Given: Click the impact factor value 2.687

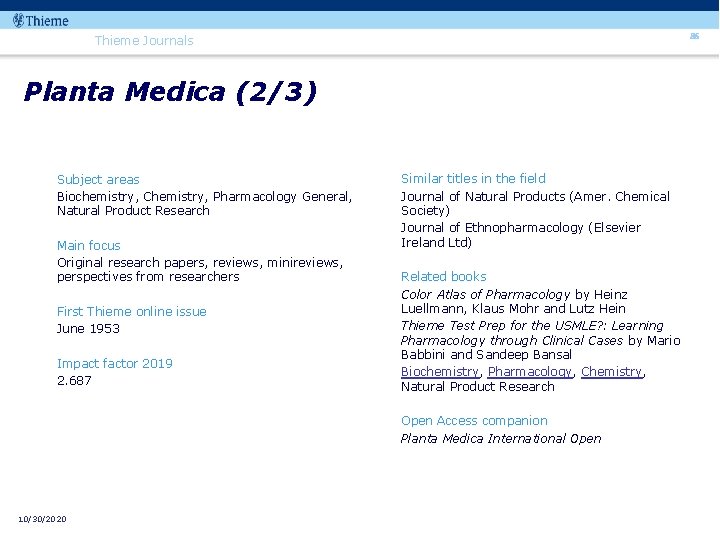Looking at the screenshot, I should (x=74, y=381).
